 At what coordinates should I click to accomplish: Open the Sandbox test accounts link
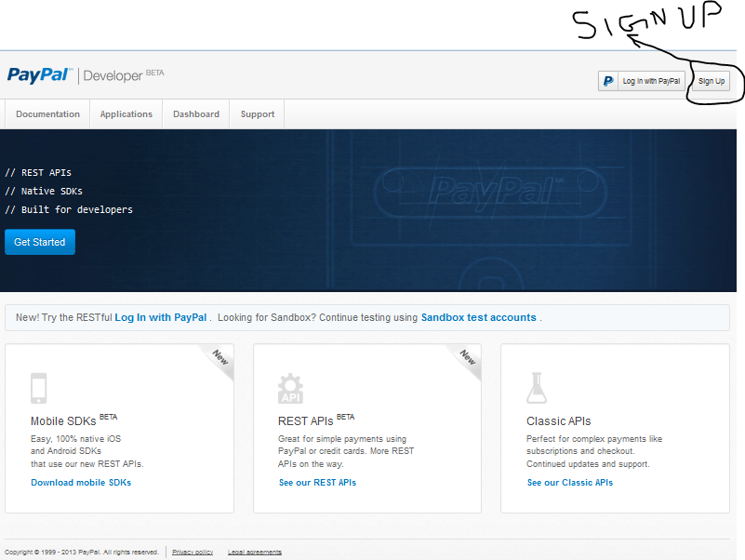(478, 317)
